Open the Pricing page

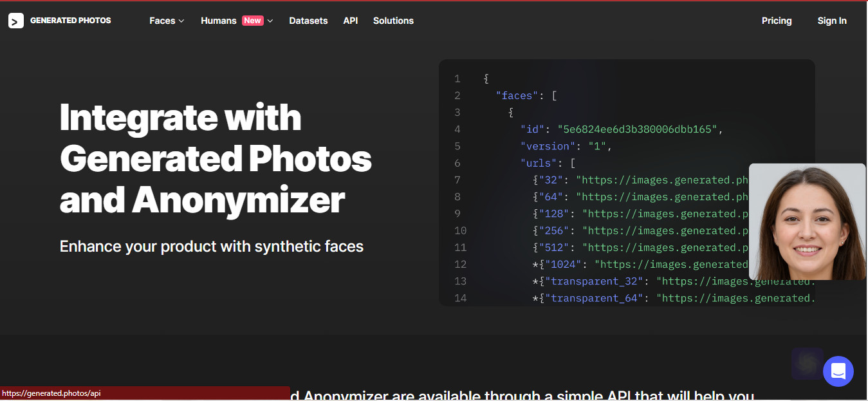777,21
